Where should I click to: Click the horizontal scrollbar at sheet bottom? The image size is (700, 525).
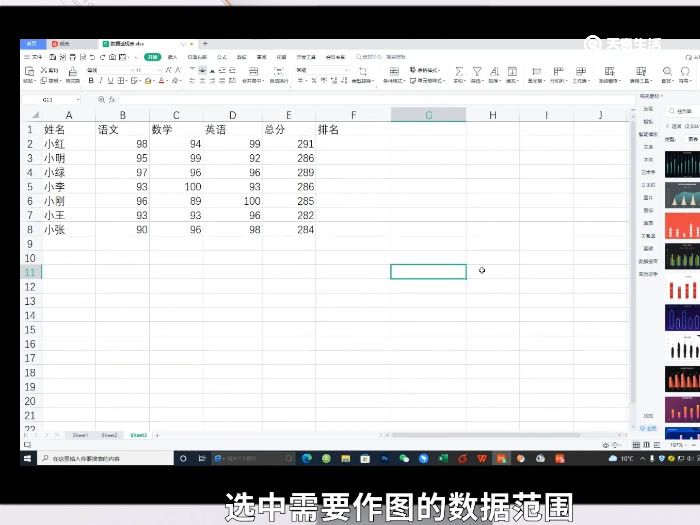coord(485,435)
